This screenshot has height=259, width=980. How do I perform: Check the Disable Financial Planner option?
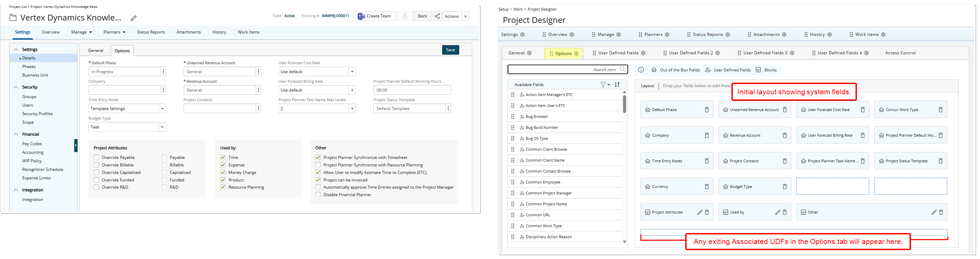318,195
